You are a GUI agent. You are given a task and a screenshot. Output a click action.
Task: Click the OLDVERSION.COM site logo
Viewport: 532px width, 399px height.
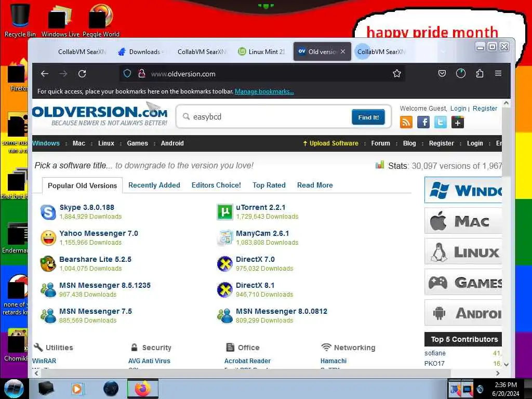pyautogui.click(x=100, y=115)
